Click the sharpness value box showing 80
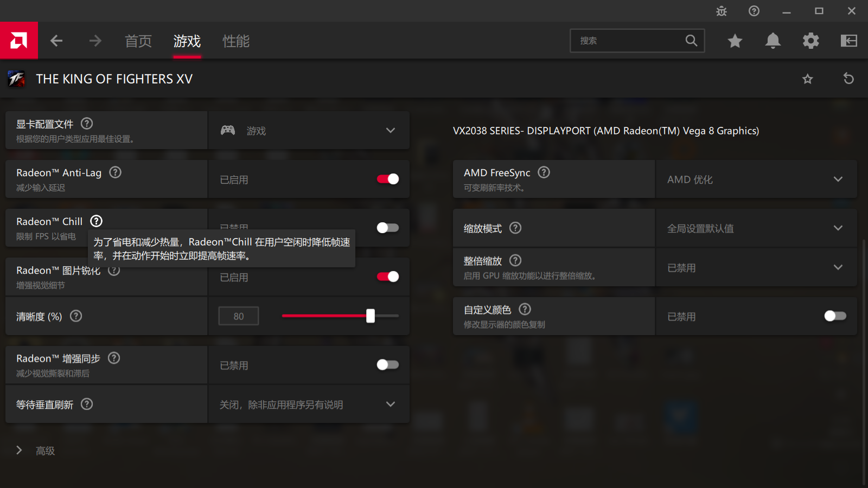Viewport: 868px width, 488px height. click(239, 316)
